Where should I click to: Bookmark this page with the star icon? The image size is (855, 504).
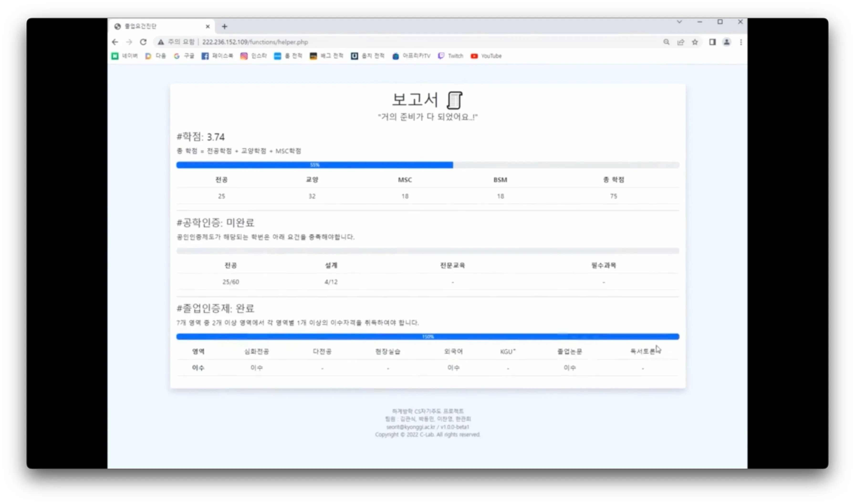click(695, 42)
